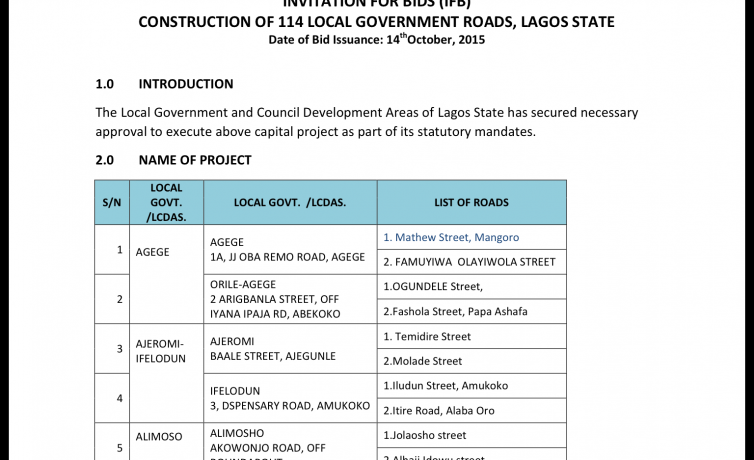Click the narrow 'LOCAL GOVT. /LCDAS.' header

pyautogui.click(x=166, y=202)
